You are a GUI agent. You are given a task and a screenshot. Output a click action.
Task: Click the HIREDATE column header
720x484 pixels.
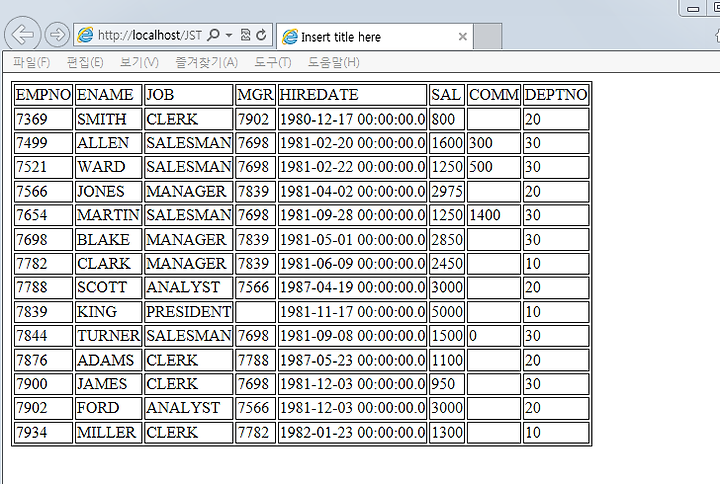pos(353,95)
